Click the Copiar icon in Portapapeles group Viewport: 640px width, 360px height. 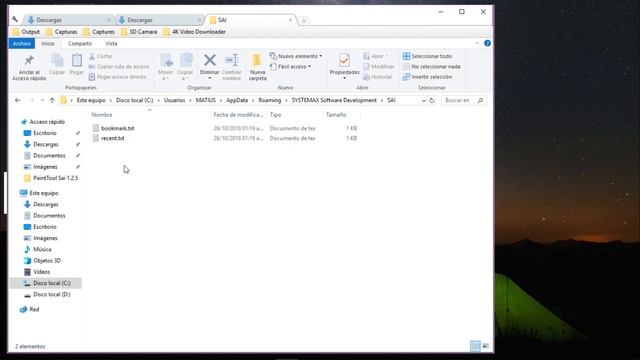click(x=57, y=61)
